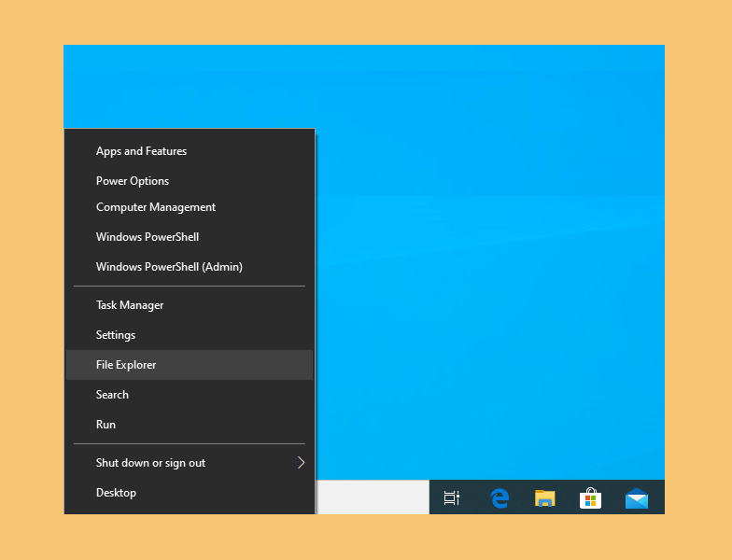Screen dimensions: 732x560
Task: Click the taskbar search box
Action: [373, 497]
